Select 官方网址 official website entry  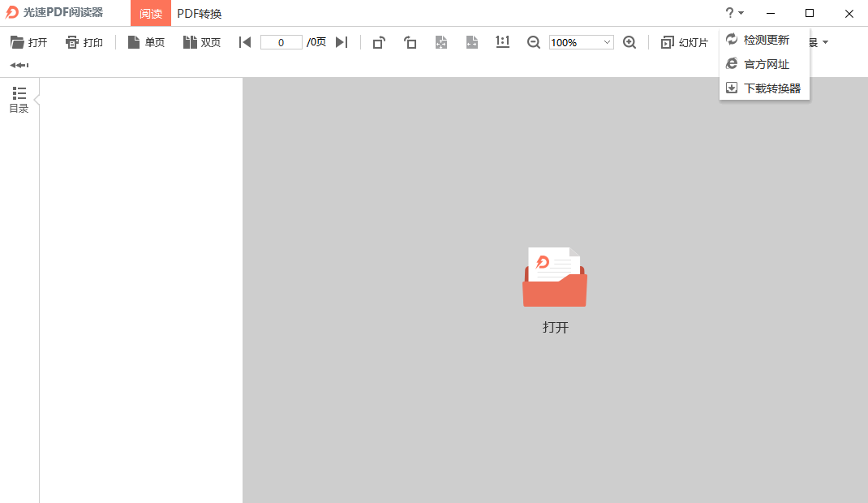point(764,64)
